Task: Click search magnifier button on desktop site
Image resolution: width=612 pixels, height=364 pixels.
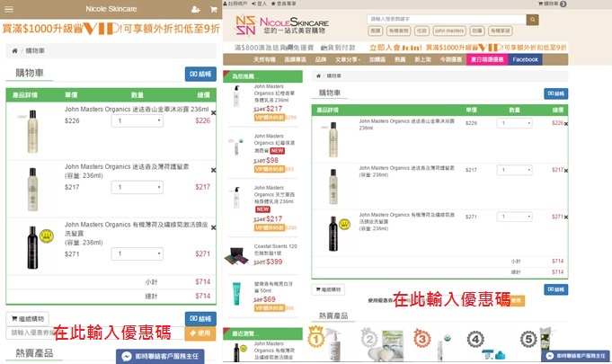Action: coord(532,20)
